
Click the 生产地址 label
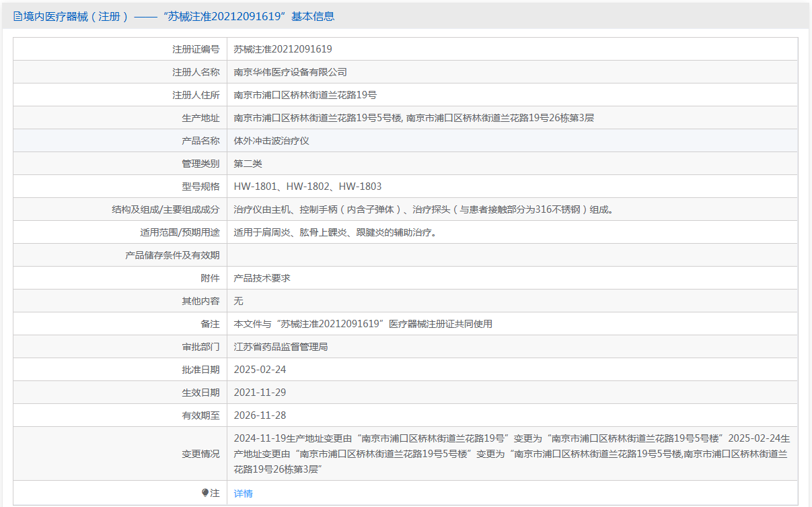200,118
